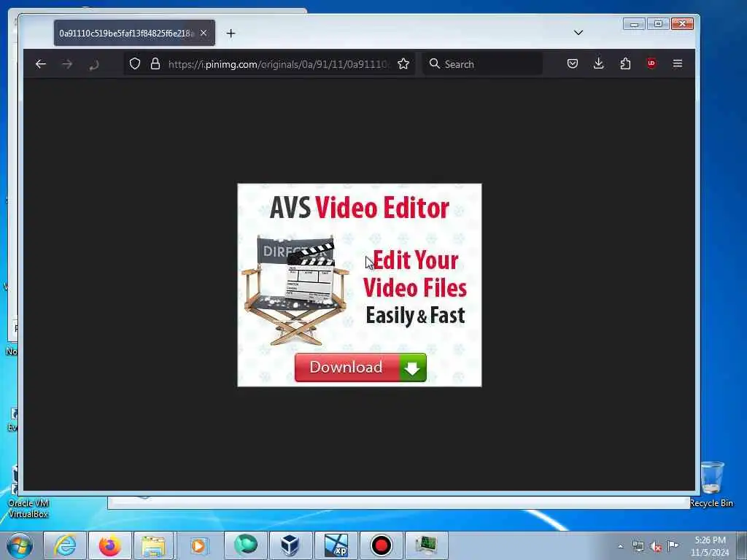Click into the Search box
This screenshot has width=747, height=560.
pos(482,64)
